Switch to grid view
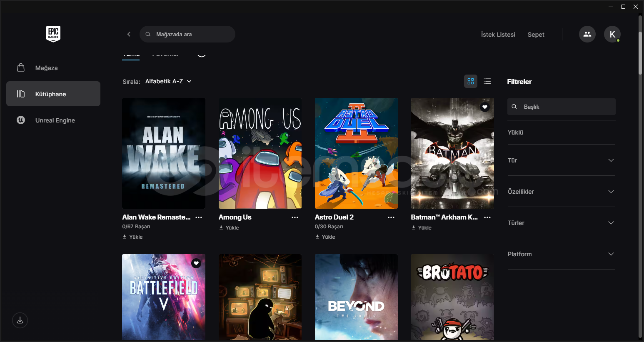The image size is (644, 342). [471, 81]
